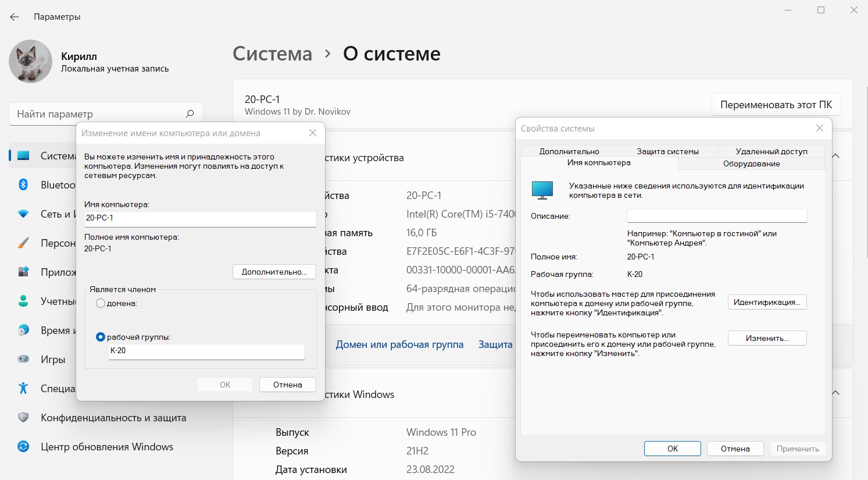Open Учетные записи person icon
The height and width of the screenshot is (480, 868).
tap(23, 301)
